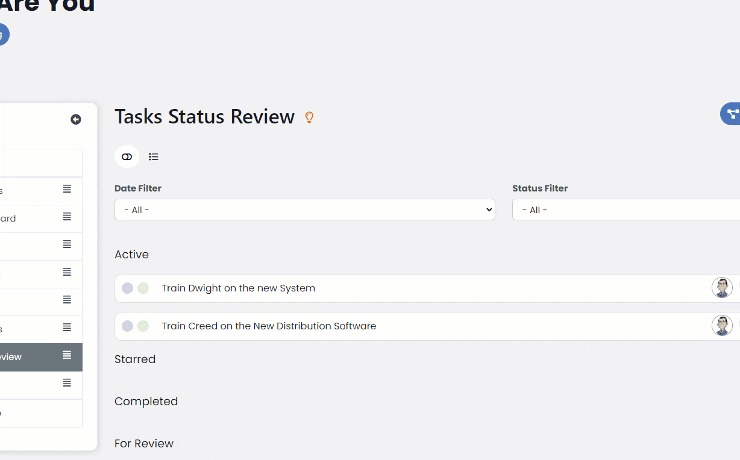Collapse the sidebar with the left arrow icon
Viewport: 740px width, 460px height.
[76, 119]
